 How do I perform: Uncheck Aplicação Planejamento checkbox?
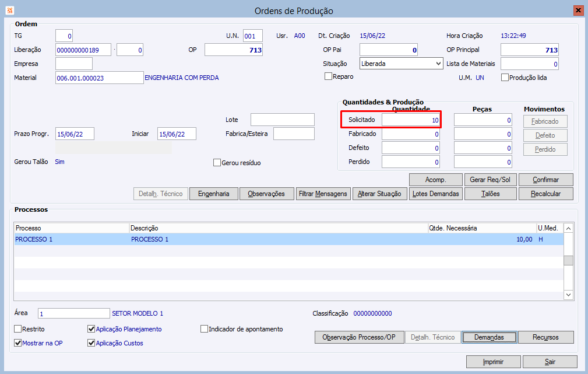91,329
